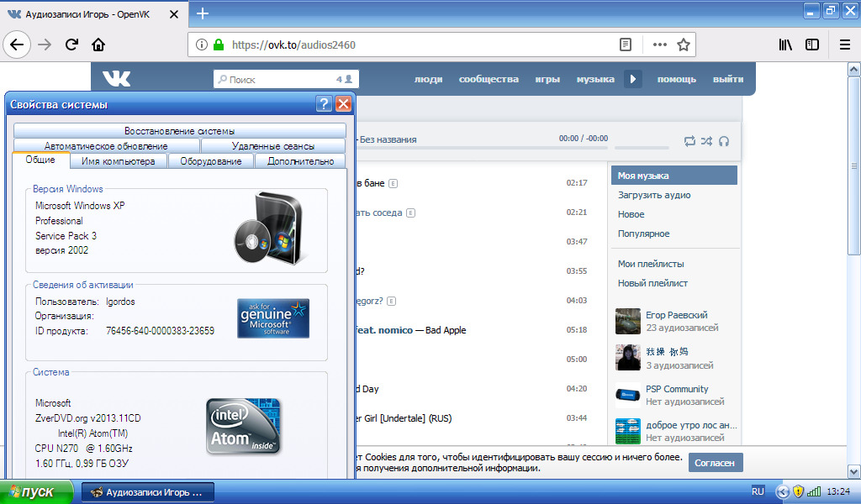Open the пуск start menu
This screenshot has height=504, width=861.
37,492
